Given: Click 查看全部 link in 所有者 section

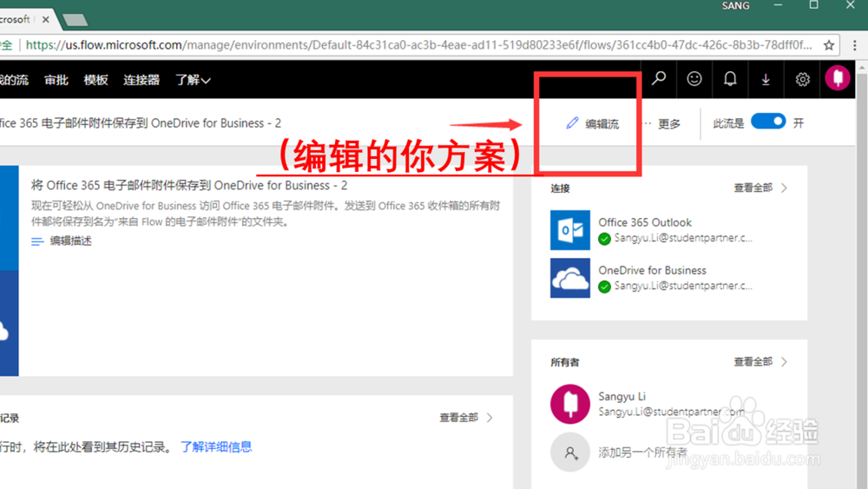Looking at the screenshot, I should (x=753, y=361).
